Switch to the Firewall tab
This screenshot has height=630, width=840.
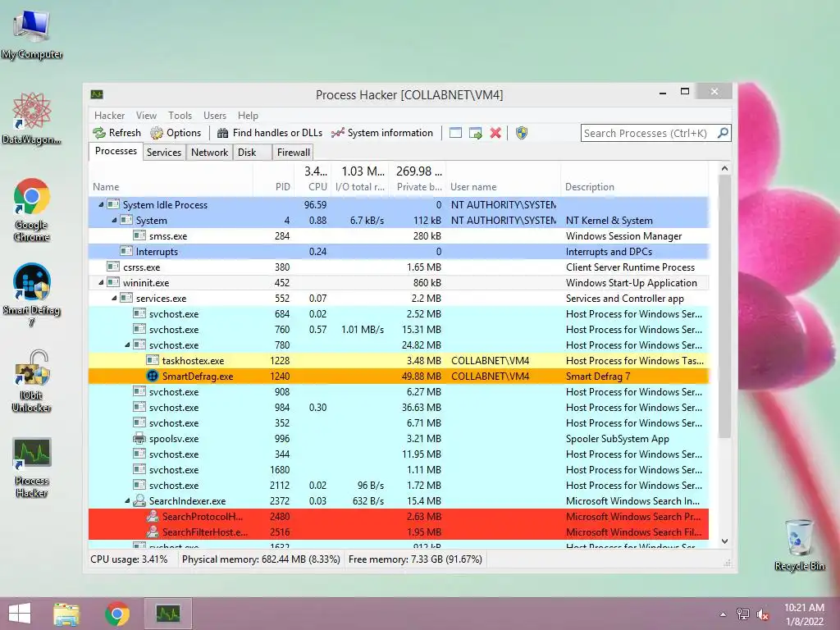tap(293, 153)
